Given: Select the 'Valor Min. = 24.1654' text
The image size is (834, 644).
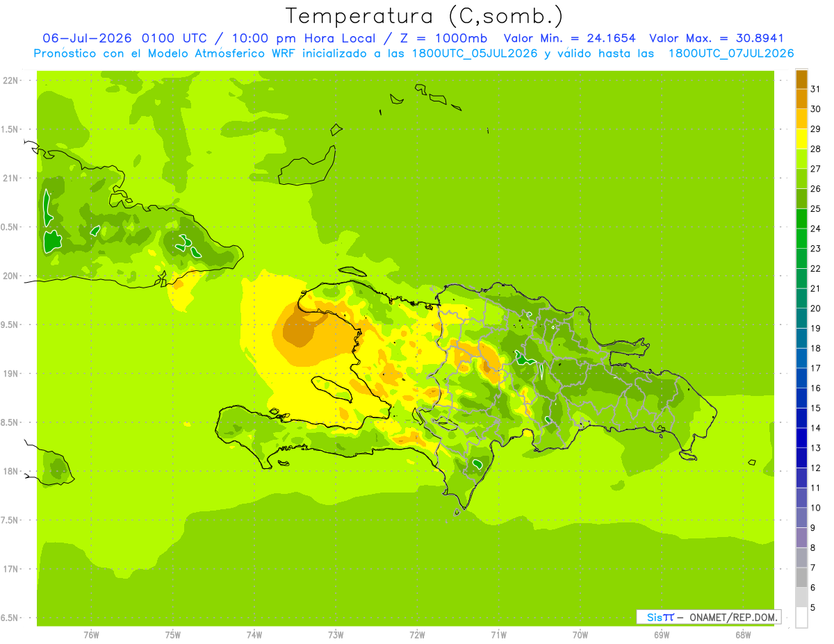Looking at the screenshot, I should click(569, 38).
